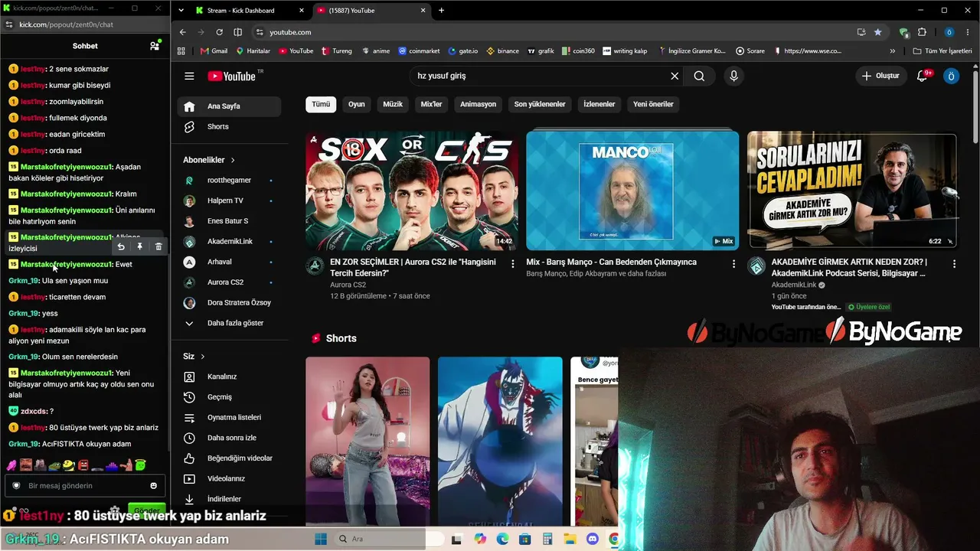The image size is (980, 551).
Task: Open Daha sonra izle list
Action: [x=229, y=438]
